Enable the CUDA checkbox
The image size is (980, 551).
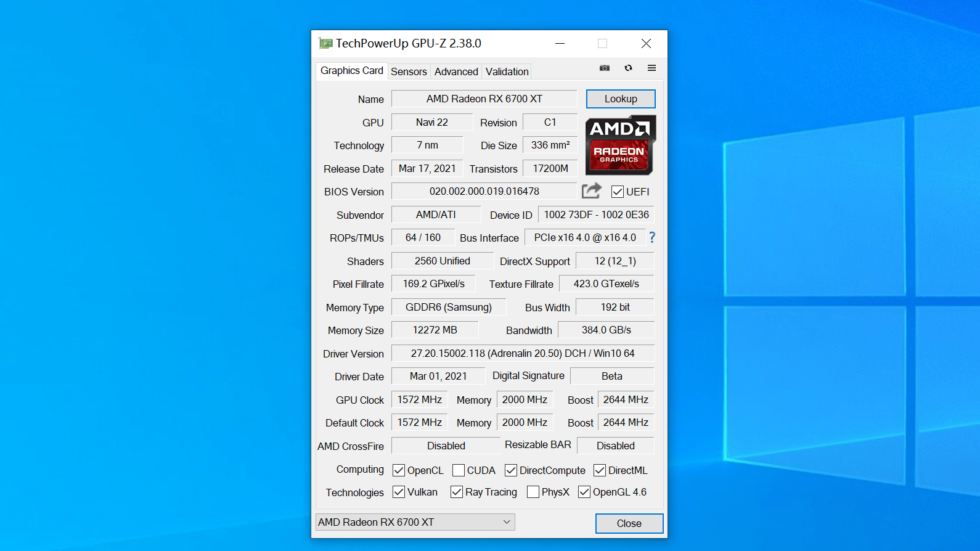point(459,470)
